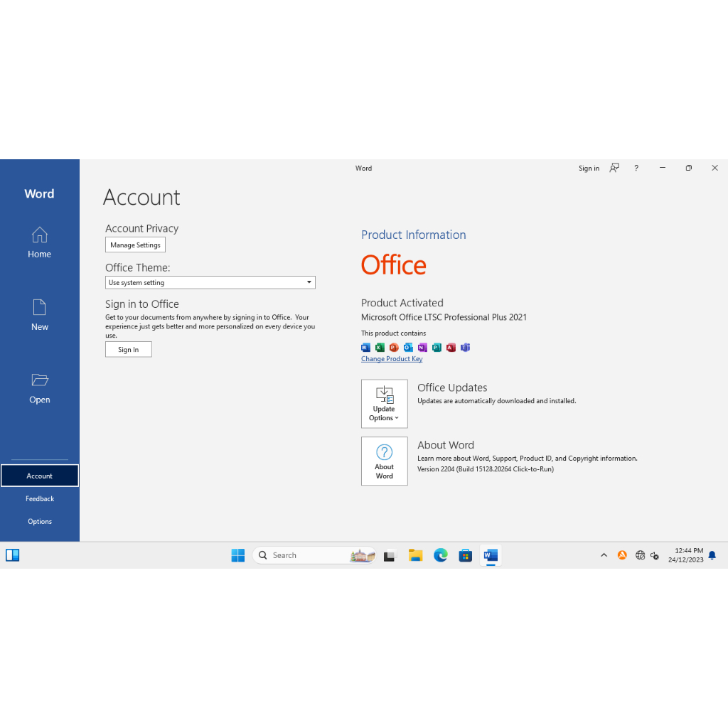The image size is (728, 728).
Task: Open Options from the left sidebar
Action: (x=40, y=522)
